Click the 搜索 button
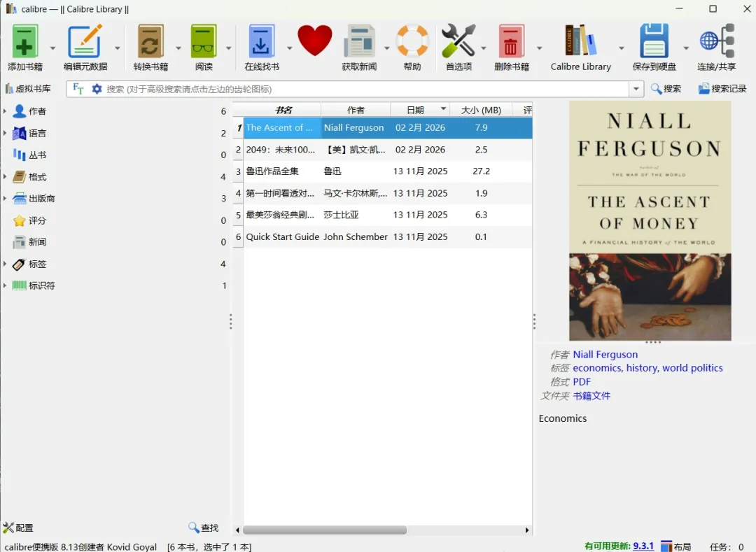This screenshot has height=552, width=756. [x=666, y=89]
